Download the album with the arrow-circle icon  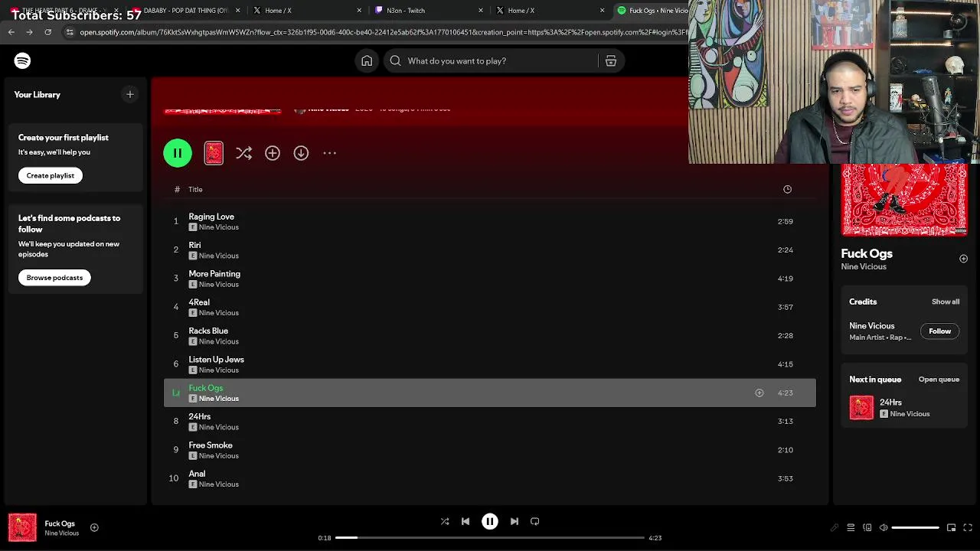tap(301, 153)
